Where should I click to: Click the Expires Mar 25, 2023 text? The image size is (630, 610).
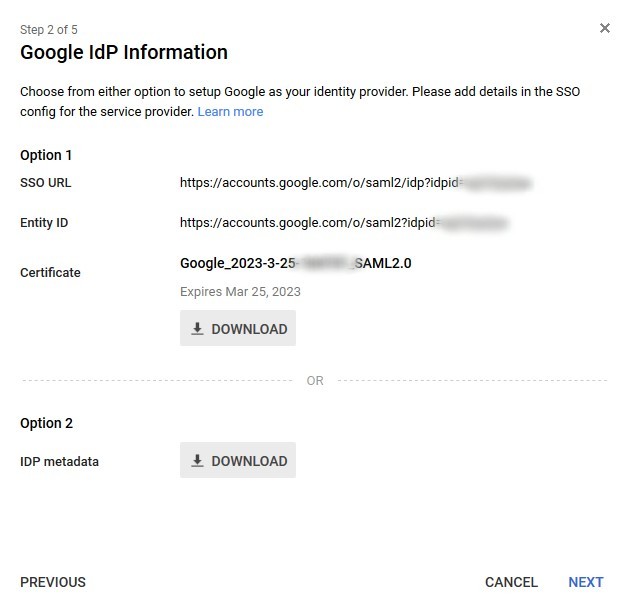pos(240,291)
